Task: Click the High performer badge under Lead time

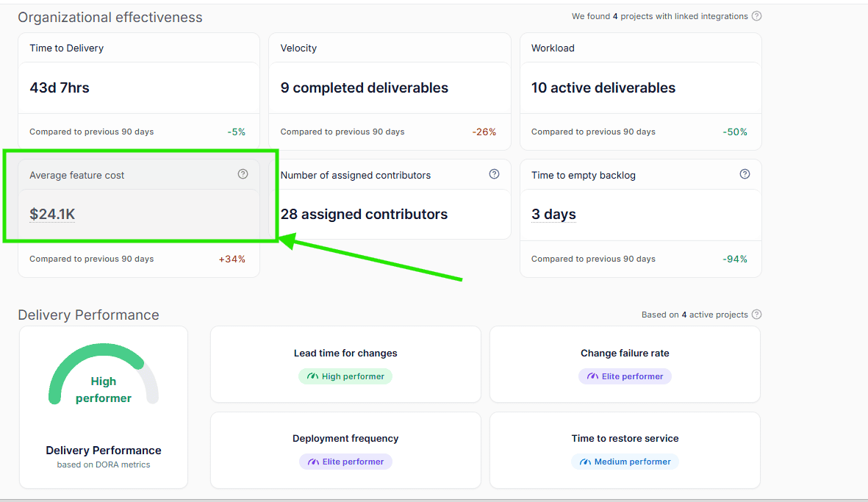Action: (345, 376)
